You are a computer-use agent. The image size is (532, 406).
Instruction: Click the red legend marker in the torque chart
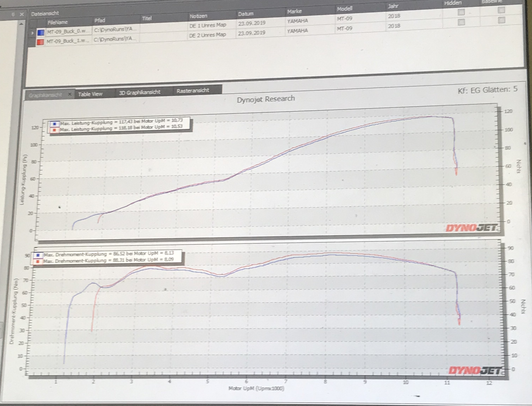click(38, 262)
